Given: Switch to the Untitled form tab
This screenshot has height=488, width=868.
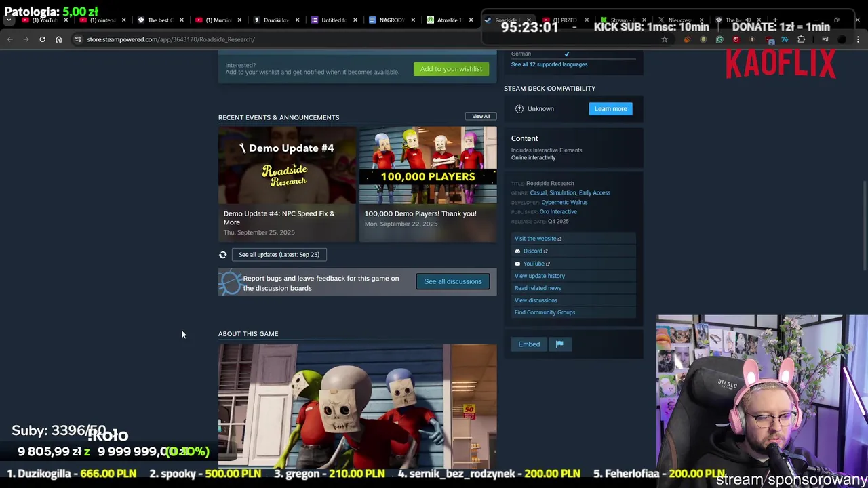Looking at the screenshot, I should (x=333, y=20).
